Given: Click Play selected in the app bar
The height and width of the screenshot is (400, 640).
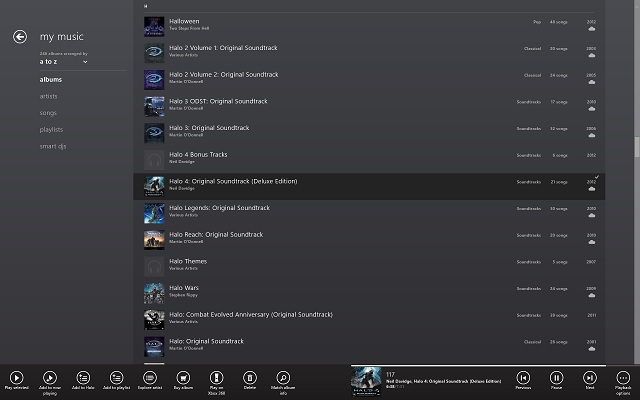Looking at the screenshot, I should [x=17, y=378].
